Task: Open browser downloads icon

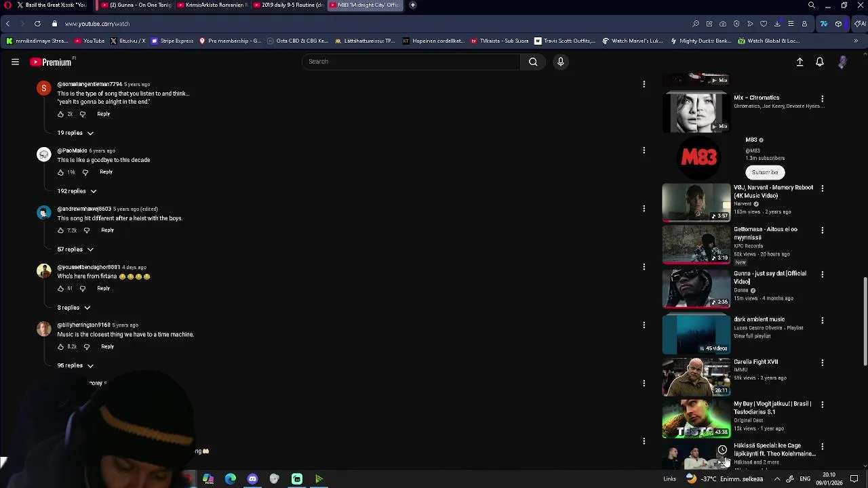Action: pyautogui.click(x=777, y=24)
